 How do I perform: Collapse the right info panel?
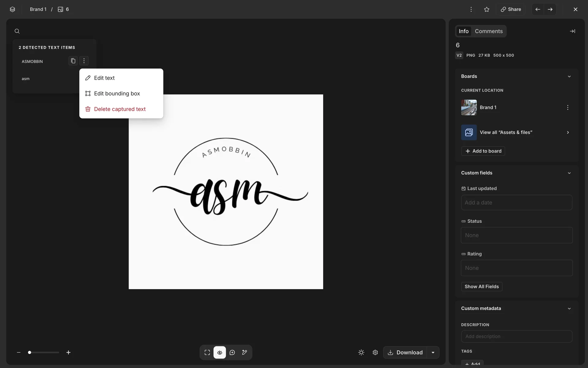572,31
